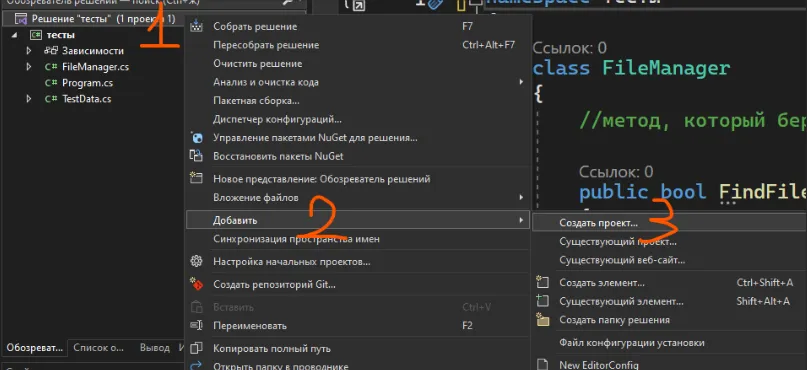Click the Open folder in Explorer icon
This screenshot has height=370, width=807.
(x=196, y=366)
